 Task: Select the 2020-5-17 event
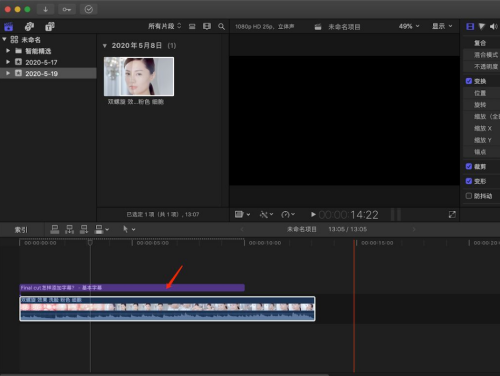tap(41, 62)
